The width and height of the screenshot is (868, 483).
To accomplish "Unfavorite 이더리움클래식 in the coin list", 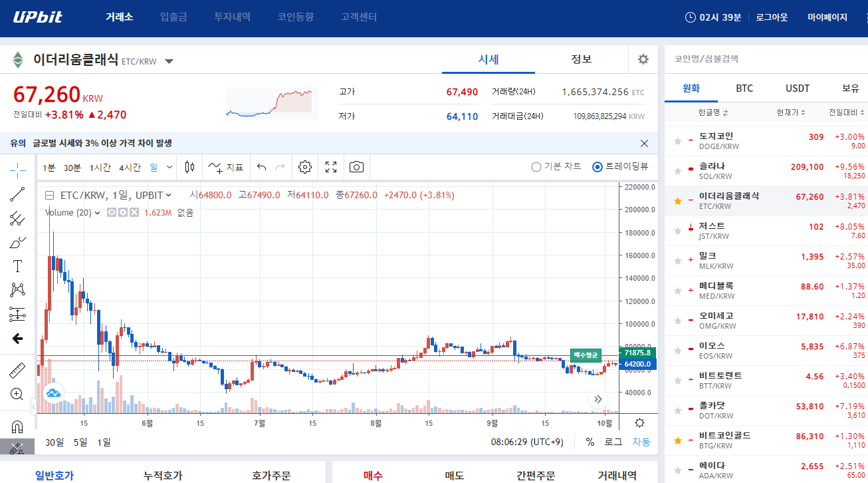I will coord(678,201).
